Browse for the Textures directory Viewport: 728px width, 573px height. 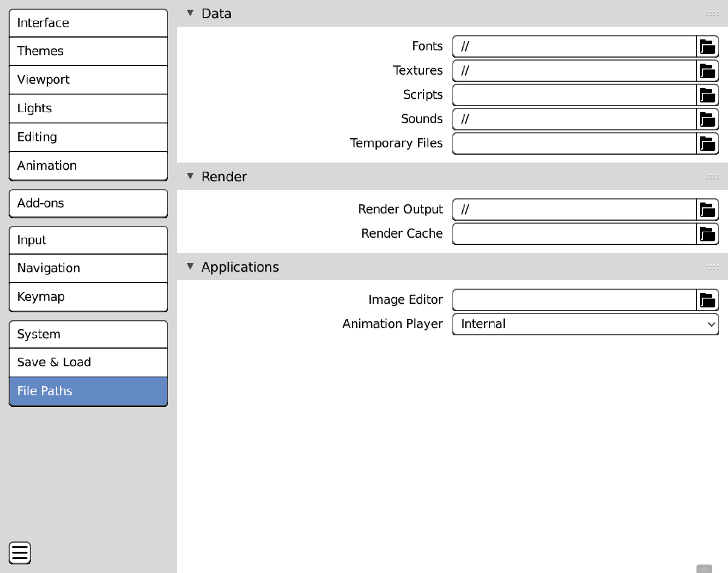pyautogui.click(x=707, y=71)
